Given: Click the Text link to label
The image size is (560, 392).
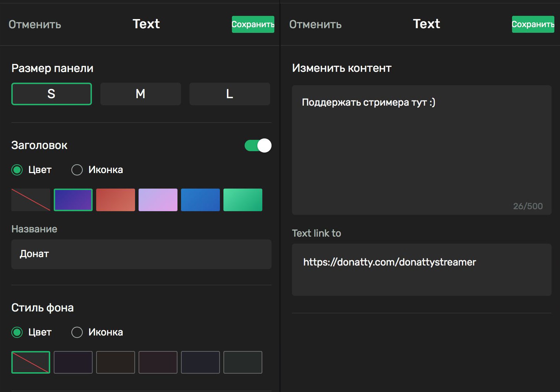Looking at the screenshot, I should click(x=316, y=233).
